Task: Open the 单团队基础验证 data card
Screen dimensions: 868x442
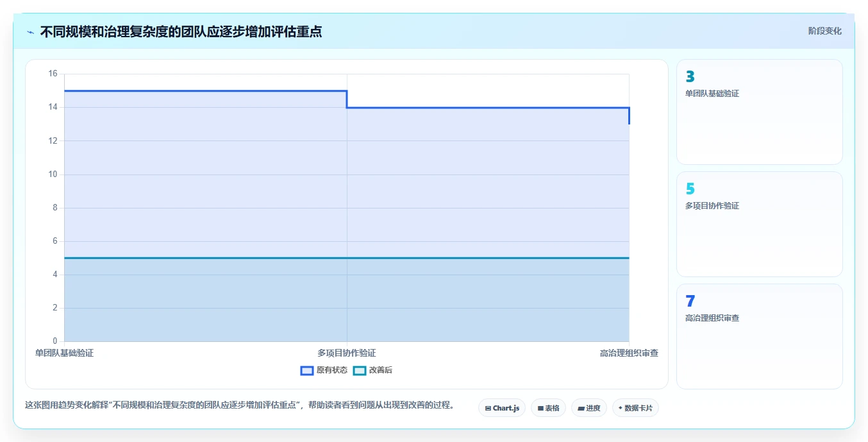Action: pos(760,112)
